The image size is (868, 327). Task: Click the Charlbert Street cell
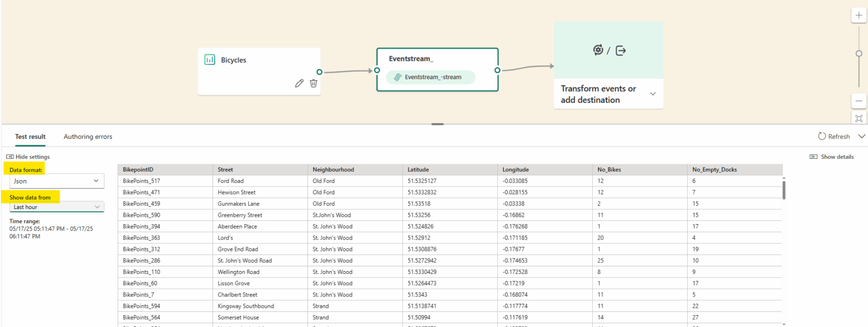coord(261,294)
